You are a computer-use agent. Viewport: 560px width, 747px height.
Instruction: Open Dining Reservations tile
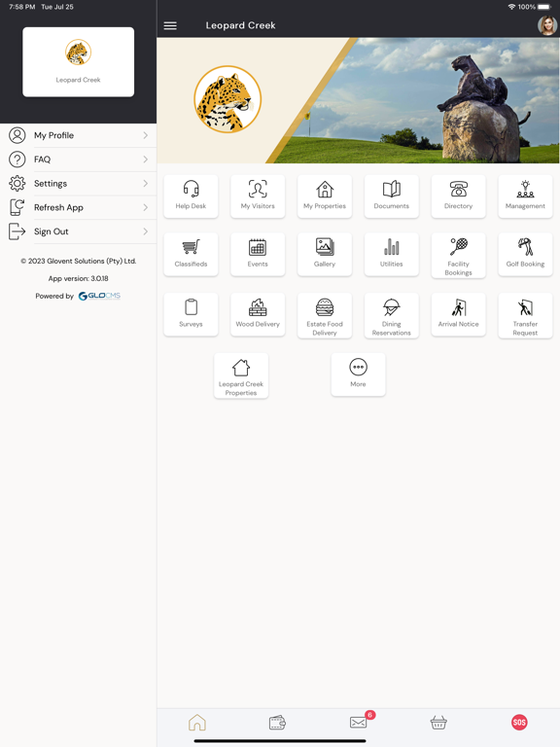click(392, 315)
